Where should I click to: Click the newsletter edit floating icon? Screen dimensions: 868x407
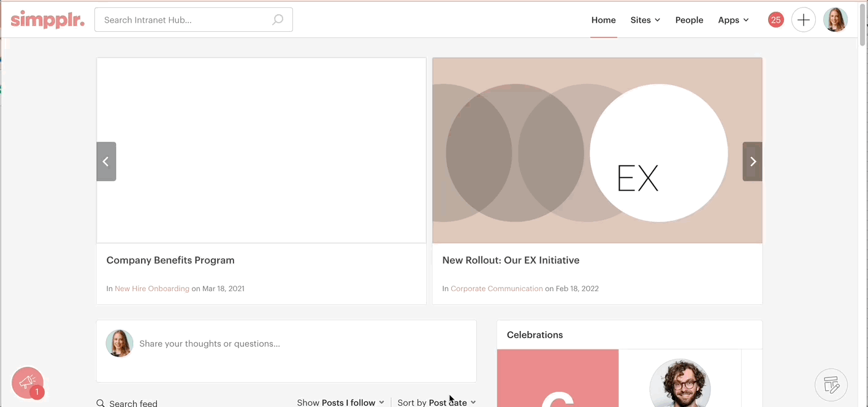(831, 385)
